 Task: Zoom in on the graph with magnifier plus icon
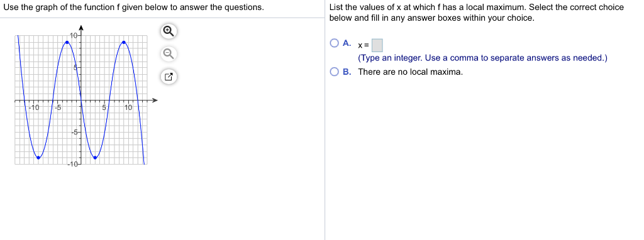point(169,31)
